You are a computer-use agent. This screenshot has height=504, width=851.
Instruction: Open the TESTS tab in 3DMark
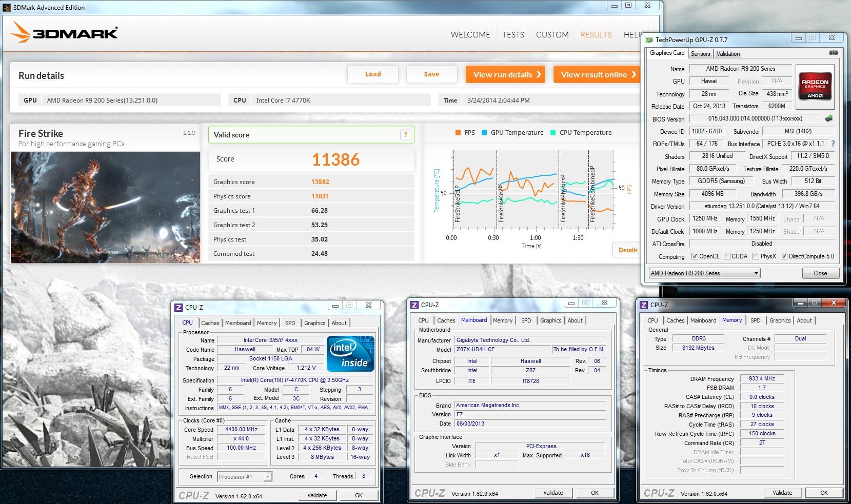[x=513, y=35]
